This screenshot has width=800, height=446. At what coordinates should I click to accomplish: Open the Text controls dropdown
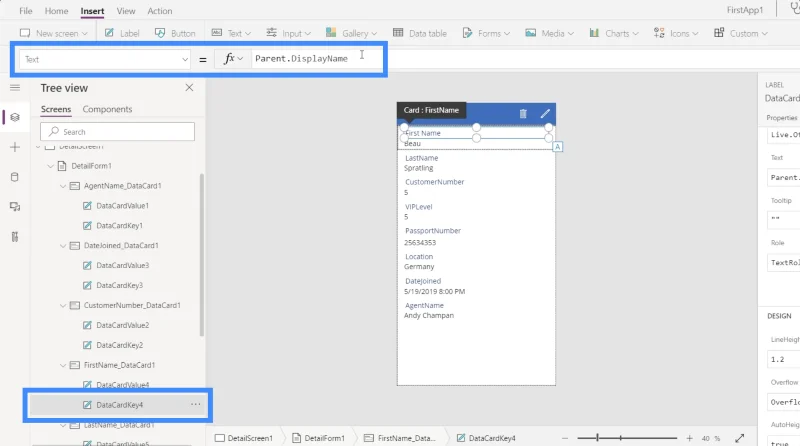point(231,33)
